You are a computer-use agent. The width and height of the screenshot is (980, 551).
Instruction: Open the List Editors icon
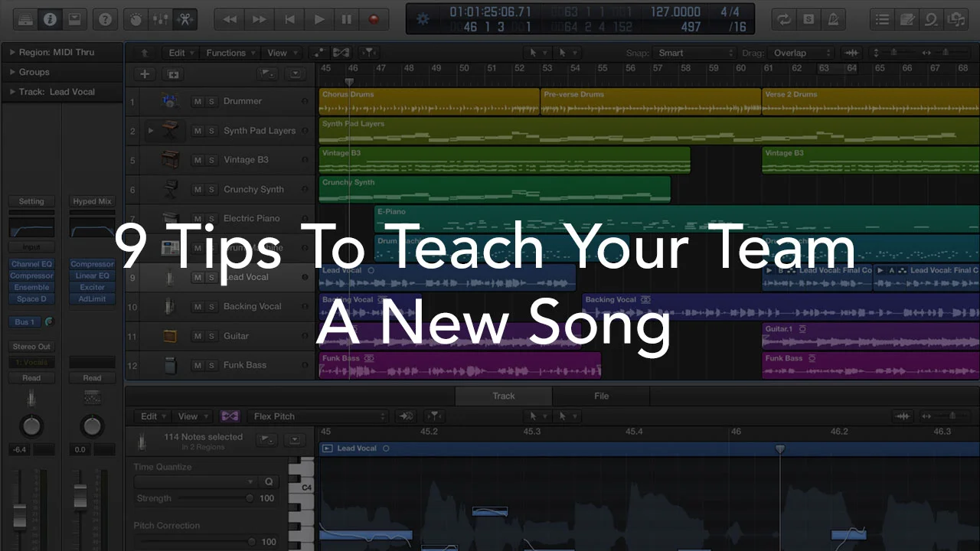point(882,19)
